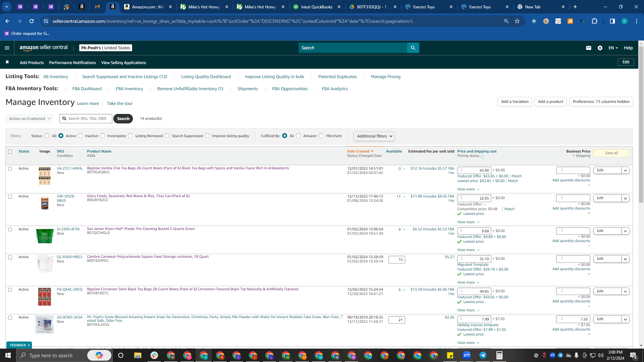Select the San Jamar Kleen-Pail row checkbox
This screenshot has width=644, height=362.
(10, 230)
